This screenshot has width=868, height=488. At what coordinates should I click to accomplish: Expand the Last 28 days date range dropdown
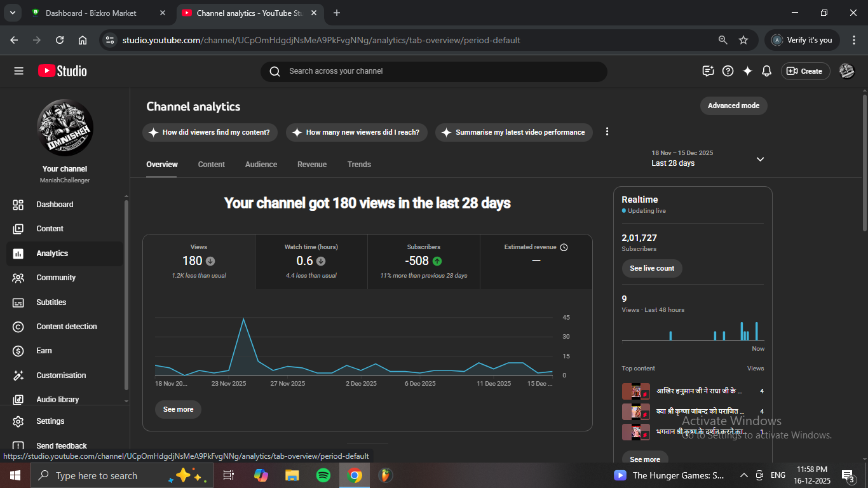[760, 159]
